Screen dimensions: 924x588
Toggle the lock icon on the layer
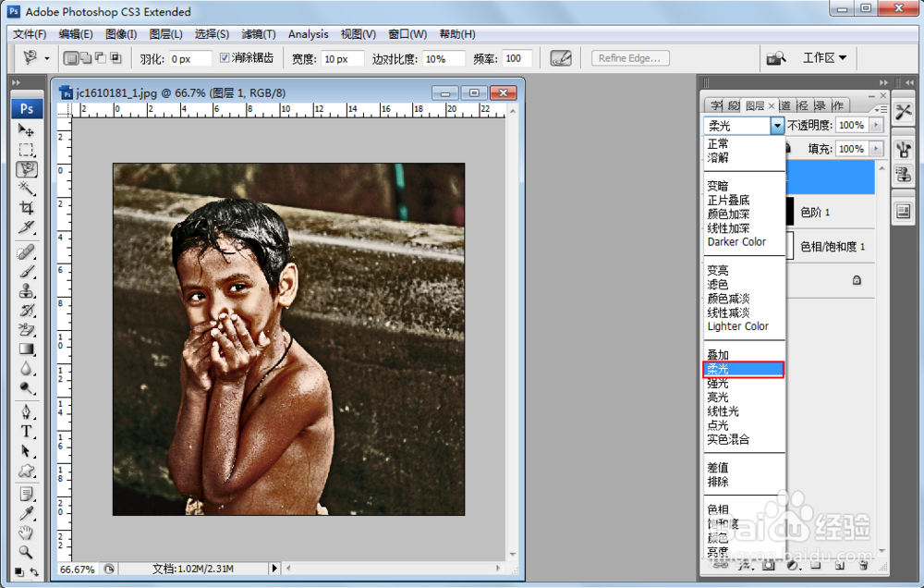coord(857,279)
